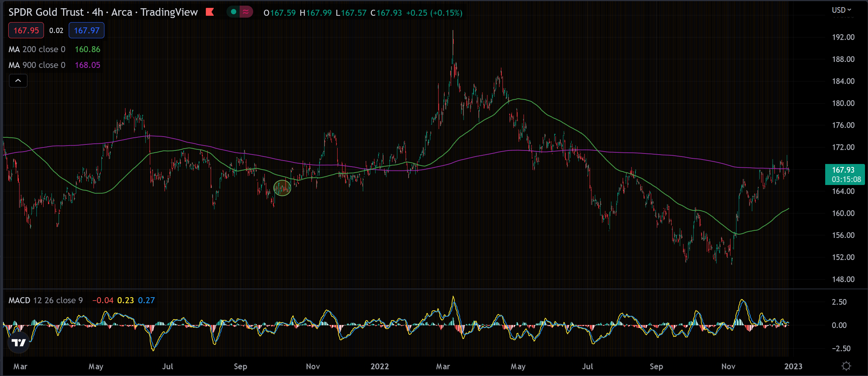Select the MACD 12 26 close 9 legend

pyautogui.click(x=45, y=300)
